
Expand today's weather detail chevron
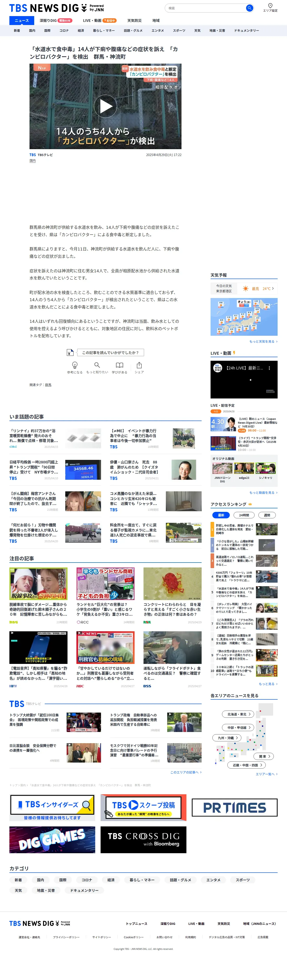pos(273,288)
